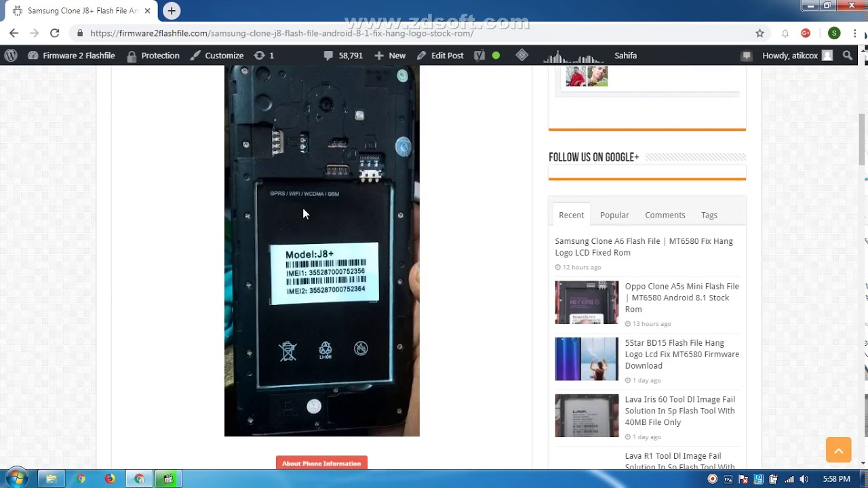Open Action Center flag tray icon
This screenshot has height=488, width=868.
click(743, 479)
